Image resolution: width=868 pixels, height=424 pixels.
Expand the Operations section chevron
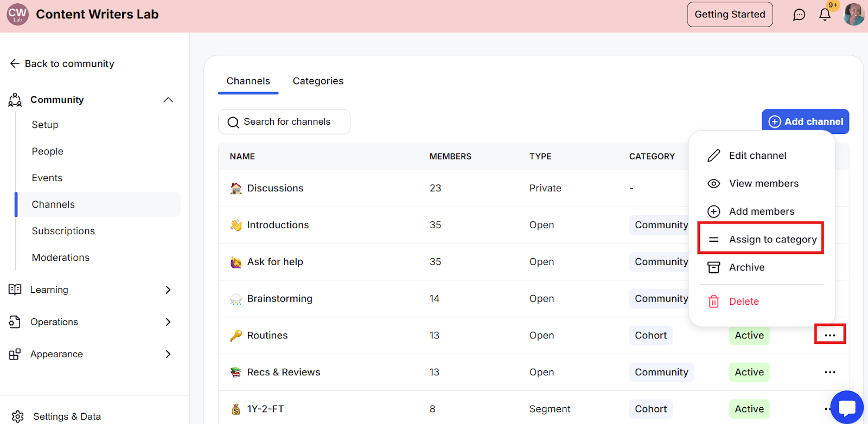[168, 322]
